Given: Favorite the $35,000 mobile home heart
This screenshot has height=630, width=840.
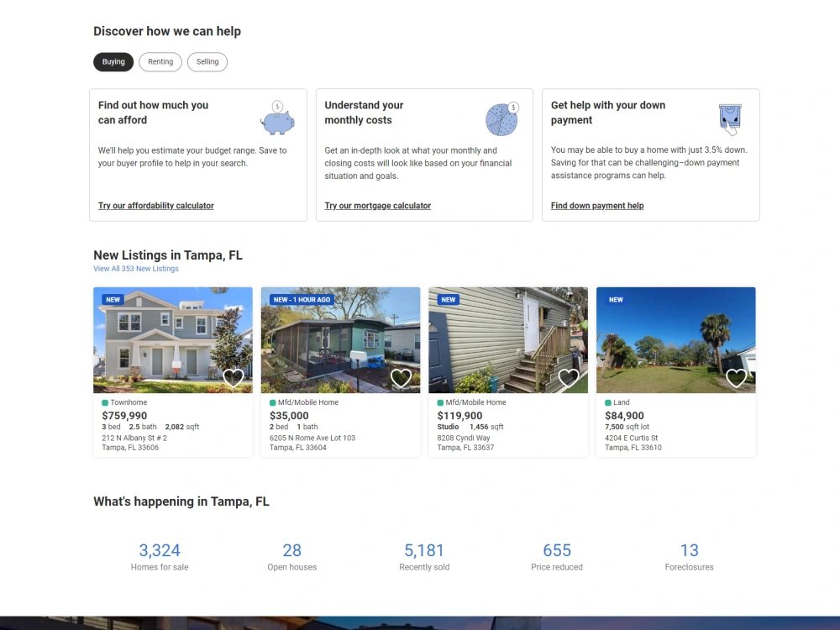Looking at the screenshot, I should point(401,378).
